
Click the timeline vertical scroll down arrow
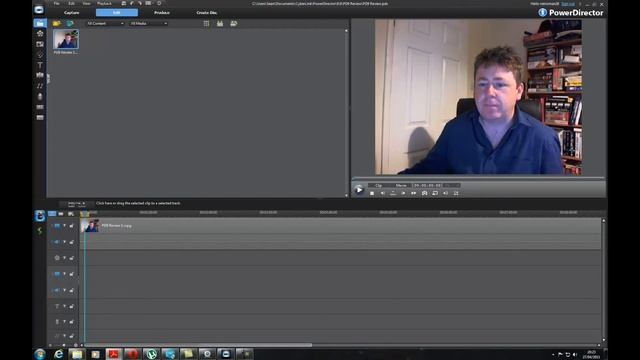pos(604,340)
